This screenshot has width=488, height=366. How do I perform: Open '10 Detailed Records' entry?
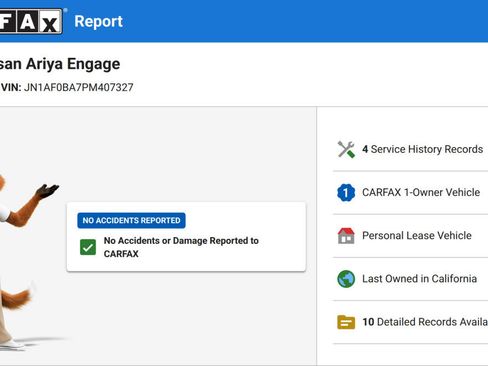click(x=410, y=322)
